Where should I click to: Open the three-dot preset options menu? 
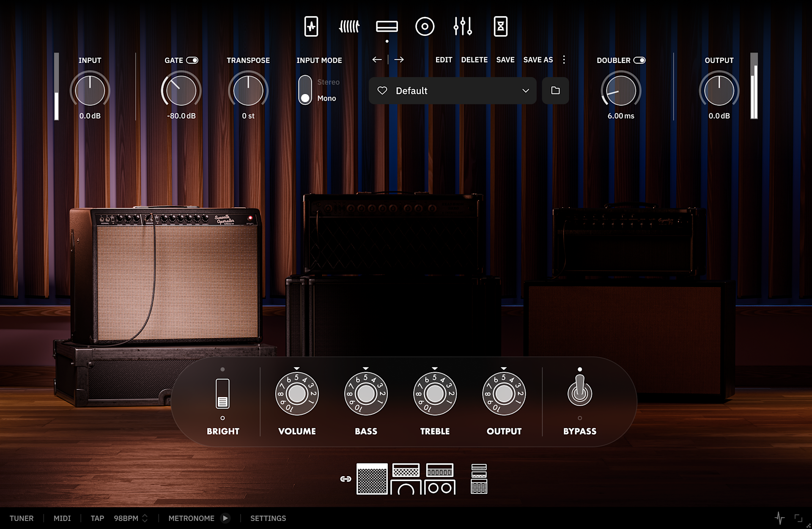[564, 60]
